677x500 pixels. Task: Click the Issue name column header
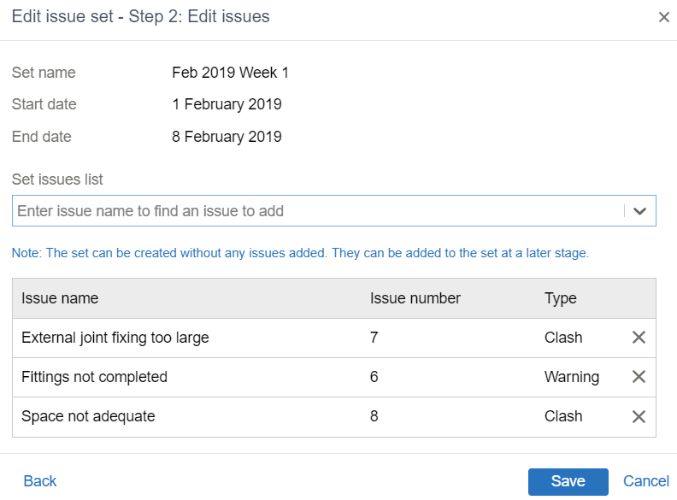coord(60,298)
